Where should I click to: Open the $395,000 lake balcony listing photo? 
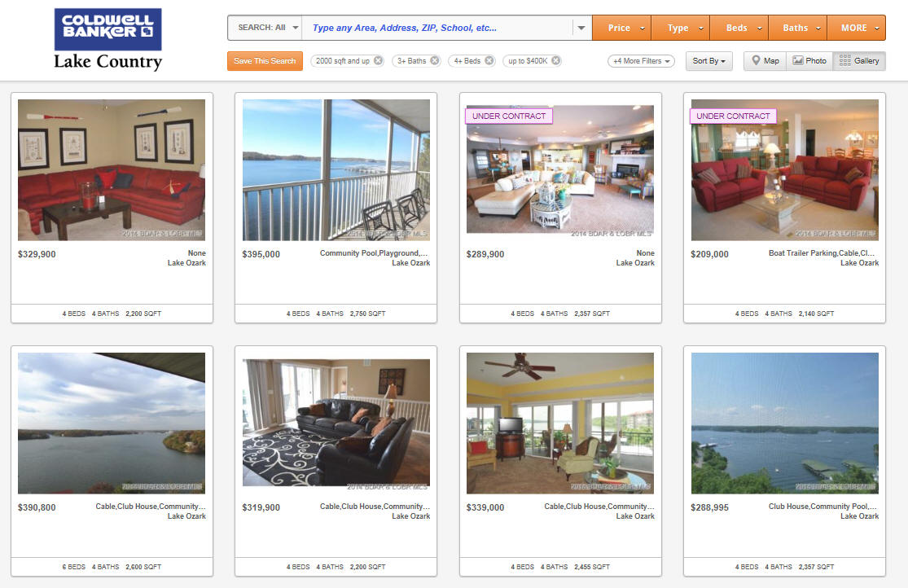tap(336, 169)
